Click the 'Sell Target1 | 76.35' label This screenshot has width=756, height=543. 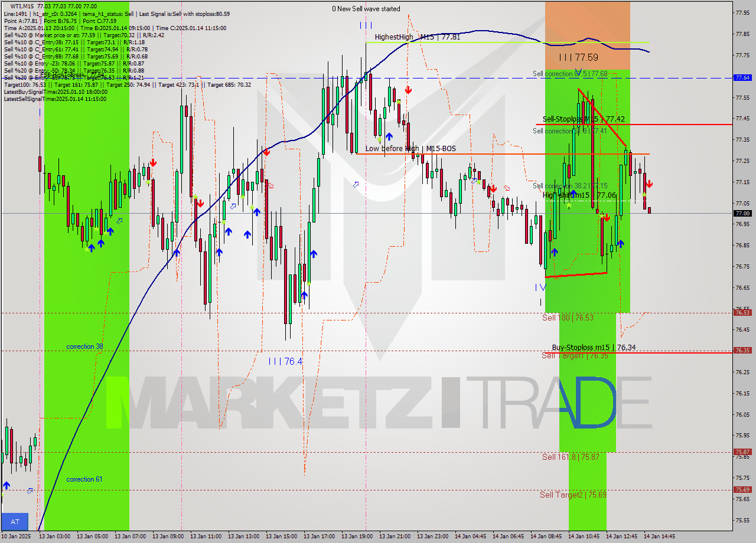(x=575, y=356)
